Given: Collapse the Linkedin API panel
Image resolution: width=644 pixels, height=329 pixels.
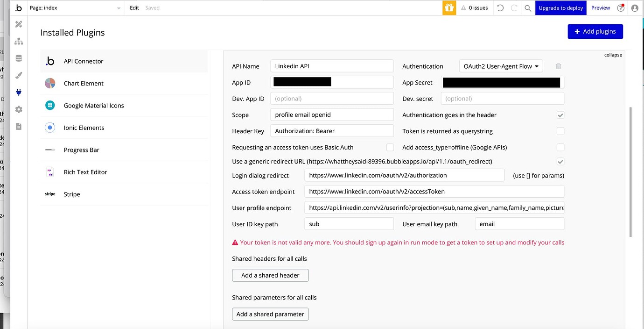Looking at the screenshot, I should pos(613,55).
